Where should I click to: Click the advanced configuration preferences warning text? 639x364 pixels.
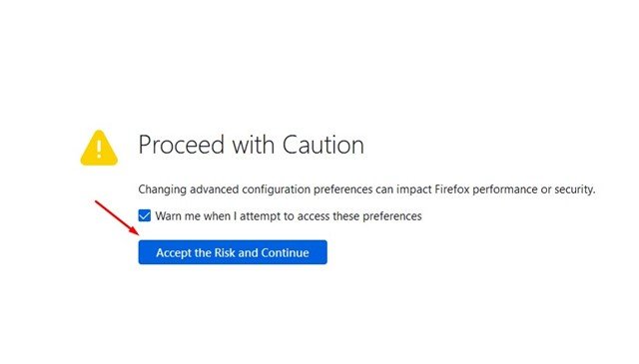pos(366,189)
